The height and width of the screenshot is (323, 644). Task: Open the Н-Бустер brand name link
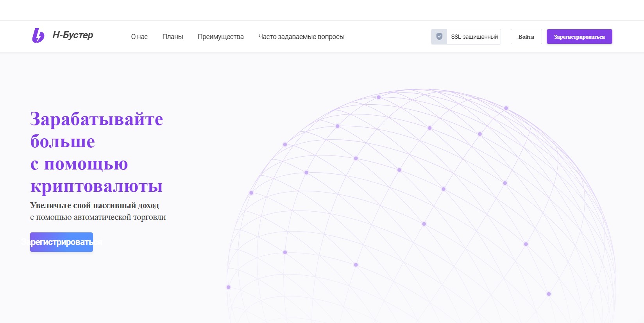pos(73,35)
